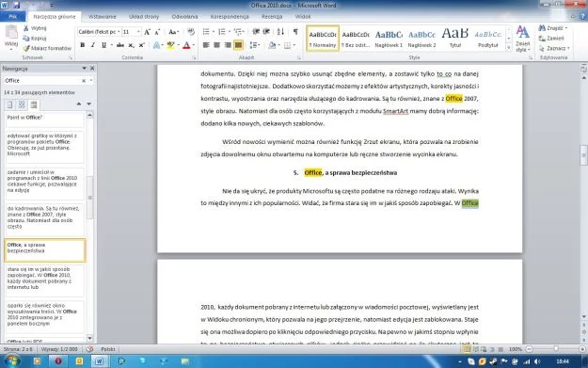The image size is (588, 368).
Task: Expand the styles gallery
Action: [x=509, y=48]
